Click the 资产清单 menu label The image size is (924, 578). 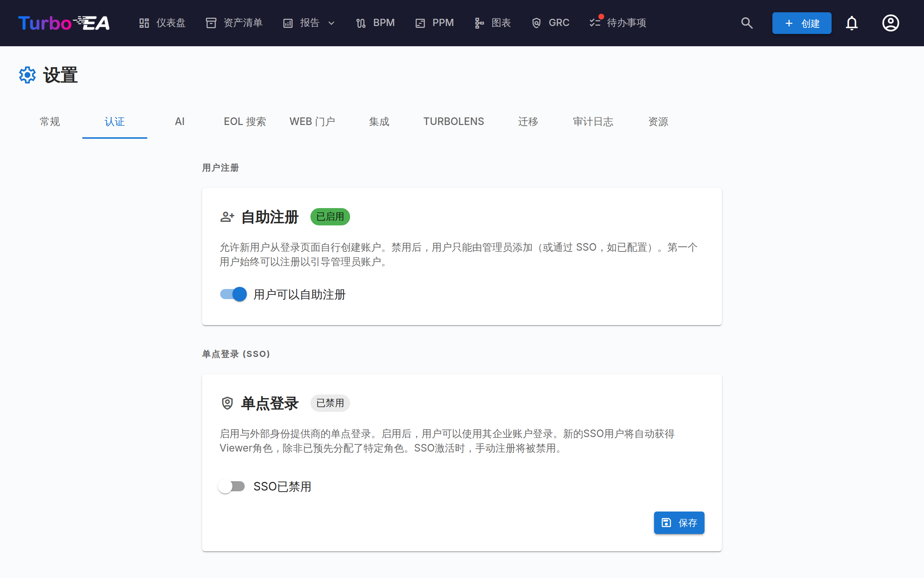(243, 23)
